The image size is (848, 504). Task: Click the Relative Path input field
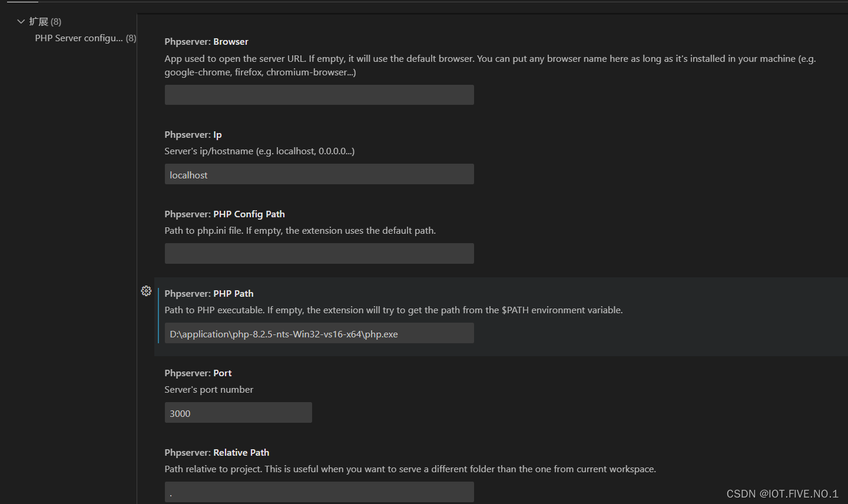(x=319, y=492)
